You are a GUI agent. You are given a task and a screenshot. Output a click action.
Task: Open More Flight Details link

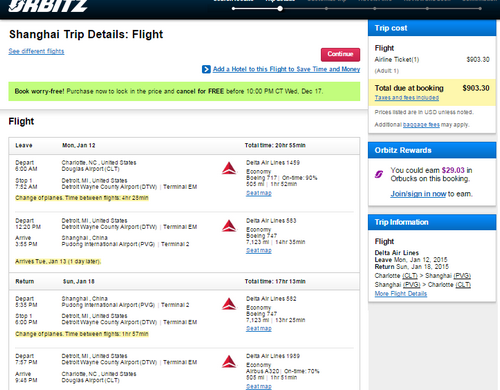point(401,294)
